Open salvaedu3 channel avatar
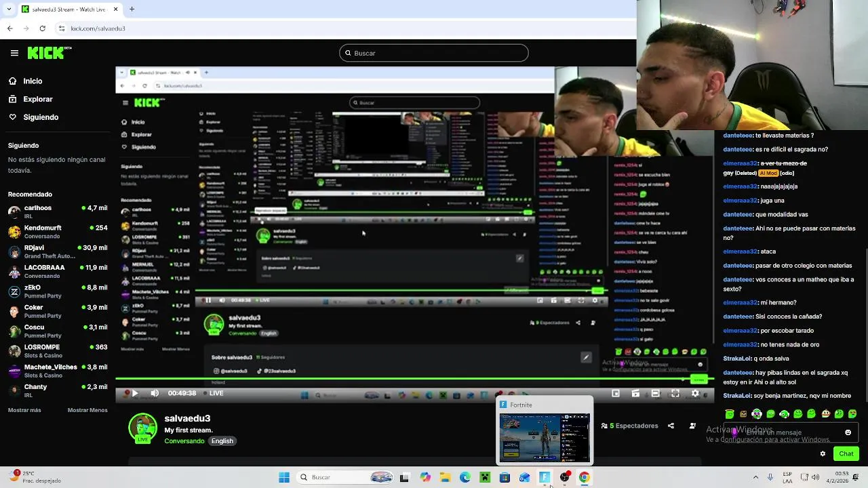The height and width of the screenshot is (488, 868). (142, 427)
